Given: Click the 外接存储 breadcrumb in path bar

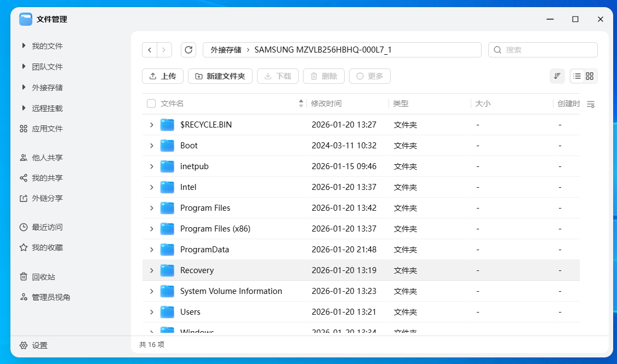Looking at the screenshot, I should 226,50.
